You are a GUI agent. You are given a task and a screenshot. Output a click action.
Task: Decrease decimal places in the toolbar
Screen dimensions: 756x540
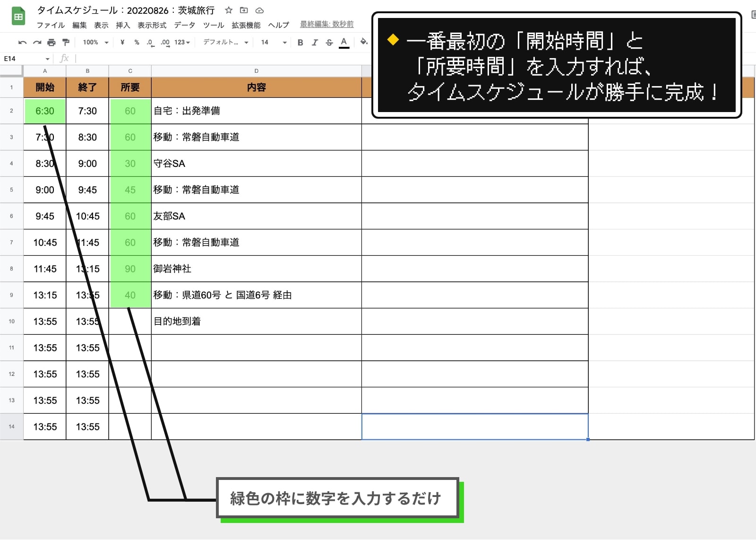pyautogui.click(x=150, y=43)
